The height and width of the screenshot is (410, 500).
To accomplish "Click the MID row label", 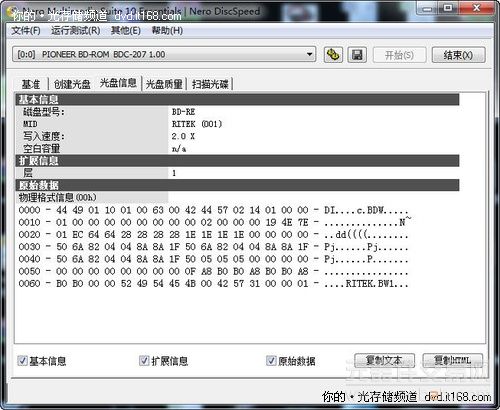I will point(30,124).
